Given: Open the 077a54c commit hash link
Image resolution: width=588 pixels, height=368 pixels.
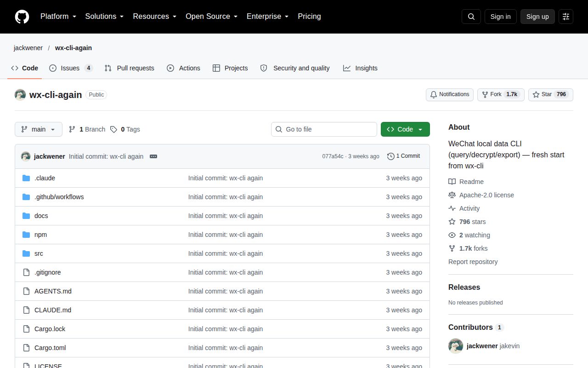Looking at the screenshot, I should [x=333, y=156].
